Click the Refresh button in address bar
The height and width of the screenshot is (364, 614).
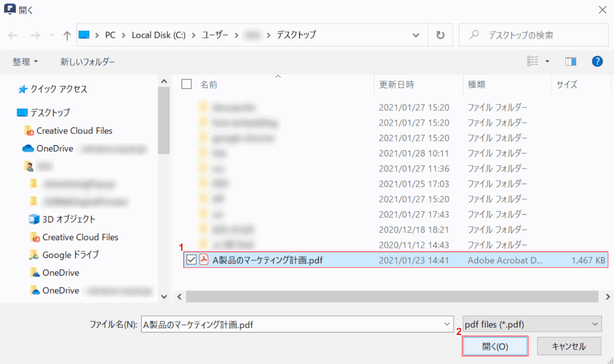pyautogui.click(x=440, y=35)
